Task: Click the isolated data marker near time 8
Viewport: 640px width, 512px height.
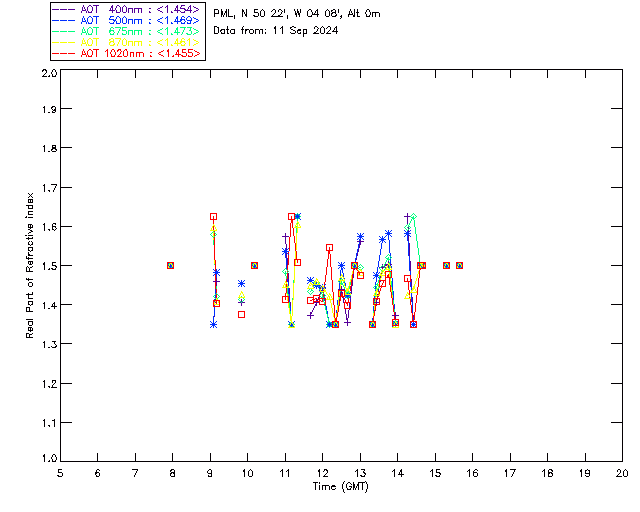Action: (171, 265)
